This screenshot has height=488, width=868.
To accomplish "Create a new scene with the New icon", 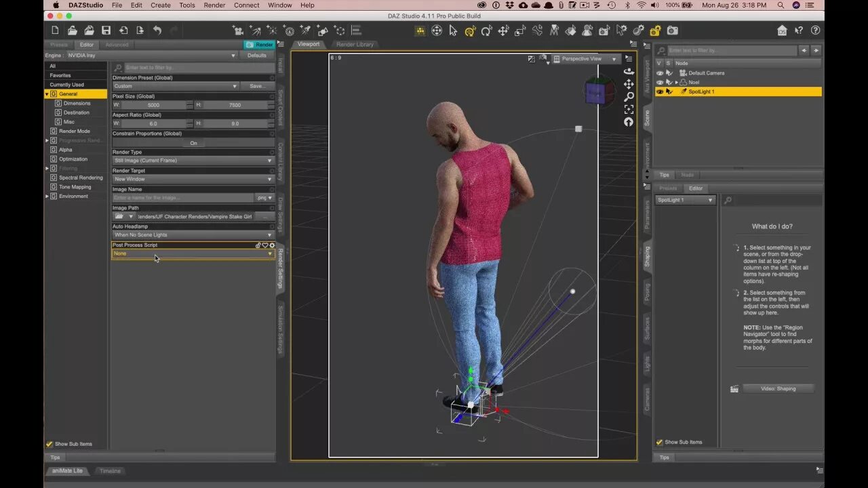I will coord(56,30).
